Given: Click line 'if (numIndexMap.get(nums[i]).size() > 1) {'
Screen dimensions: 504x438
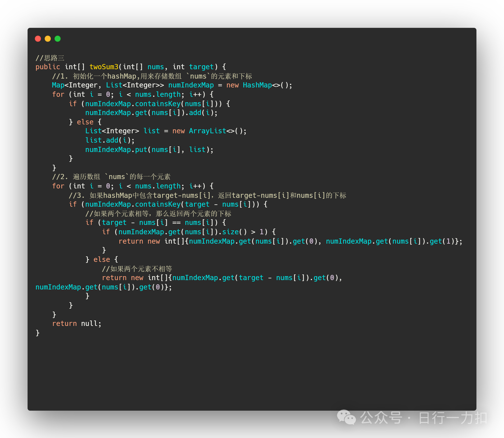Looking at the screenshot, I should 189,232.
